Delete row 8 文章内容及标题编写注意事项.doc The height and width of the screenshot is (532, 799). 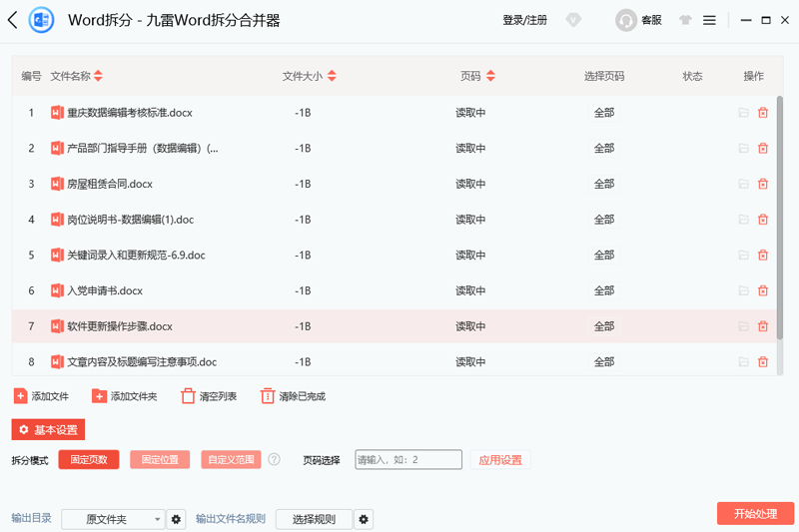[x=763, y=362]
